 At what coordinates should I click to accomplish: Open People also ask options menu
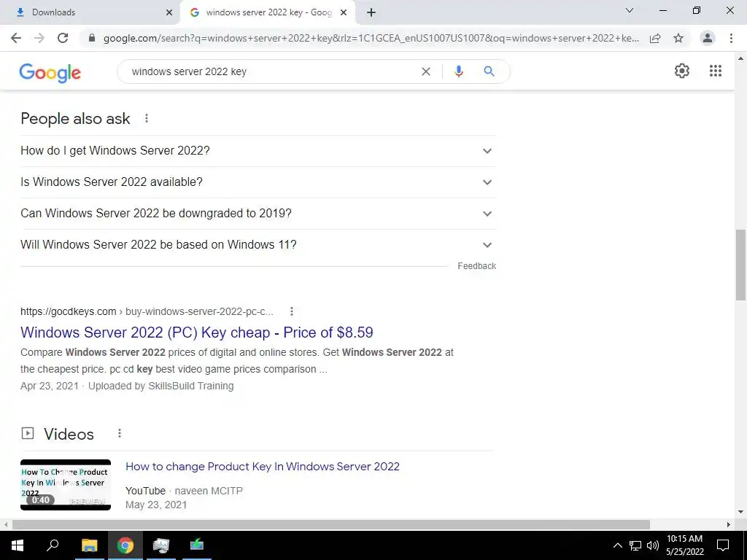click(x=147, y=118)
